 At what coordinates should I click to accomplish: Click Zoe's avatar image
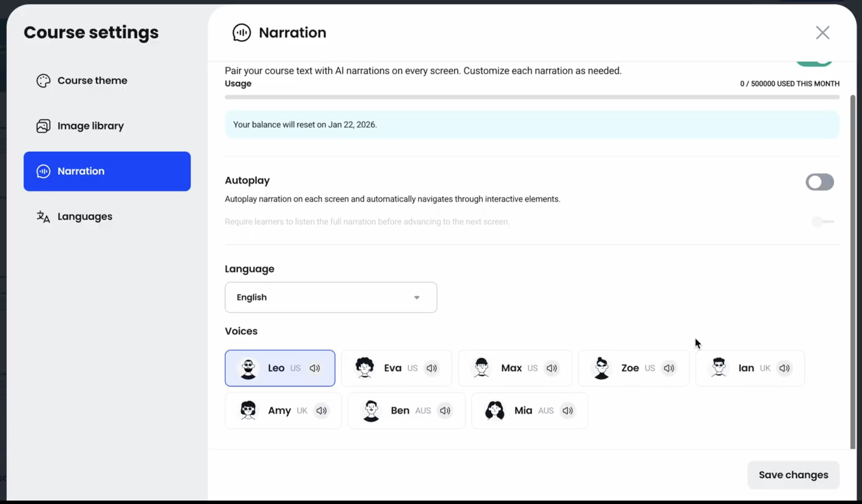click(601, 368)
